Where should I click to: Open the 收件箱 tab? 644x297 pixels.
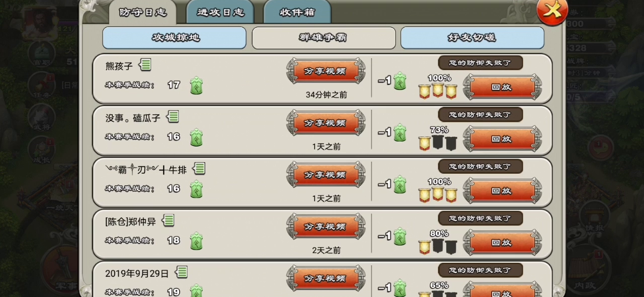[297, 12]
